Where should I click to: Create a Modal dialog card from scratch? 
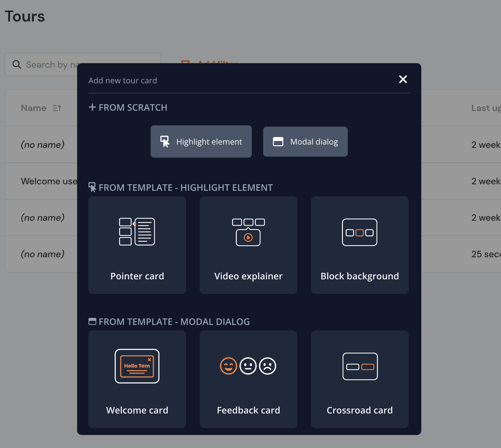[305, 142]
